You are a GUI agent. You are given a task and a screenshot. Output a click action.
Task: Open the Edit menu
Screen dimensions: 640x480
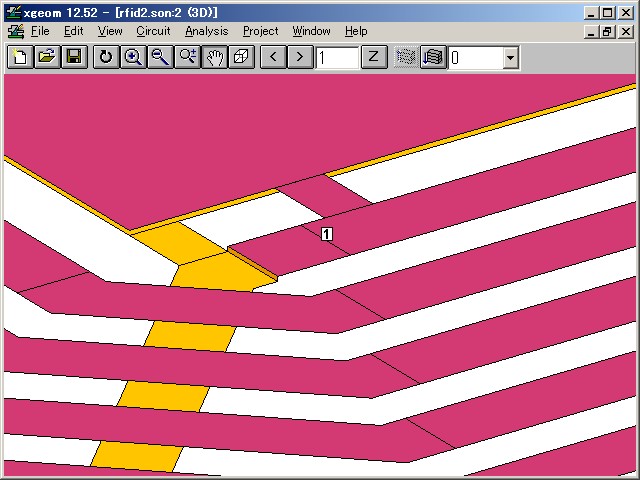[73, 31]
